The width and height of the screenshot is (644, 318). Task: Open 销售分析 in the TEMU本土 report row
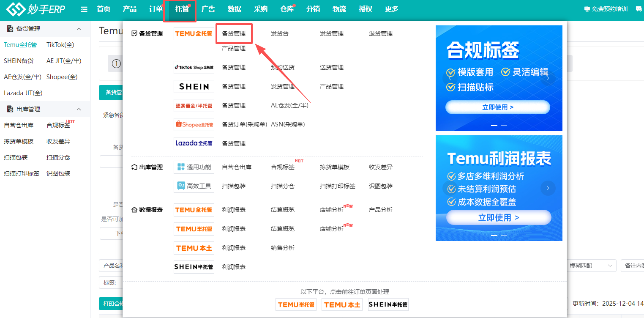(x=283, y=248)
